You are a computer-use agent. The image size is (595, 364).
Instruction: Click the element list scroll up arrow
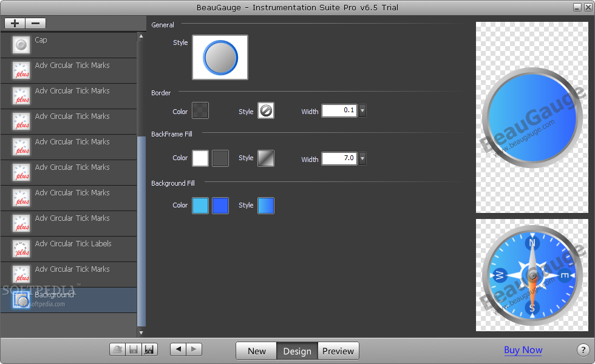(x=141, y=36)
